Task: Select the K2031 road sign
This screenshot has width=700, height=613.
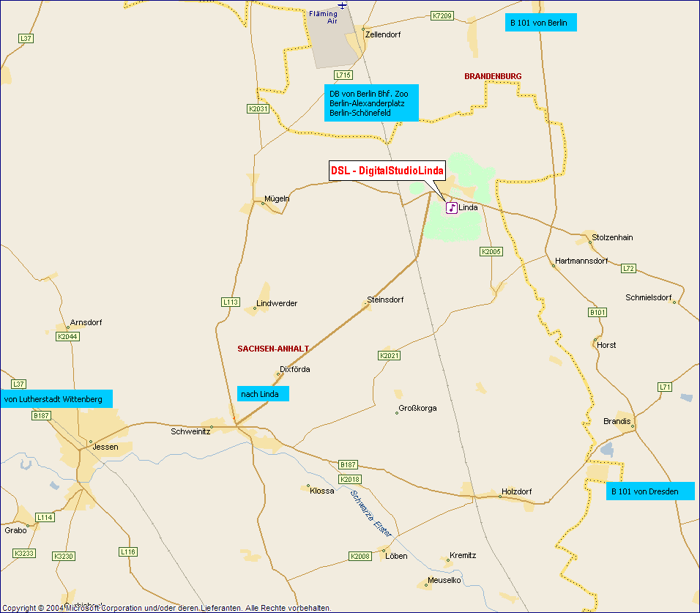Action: [x=258, y=108]
